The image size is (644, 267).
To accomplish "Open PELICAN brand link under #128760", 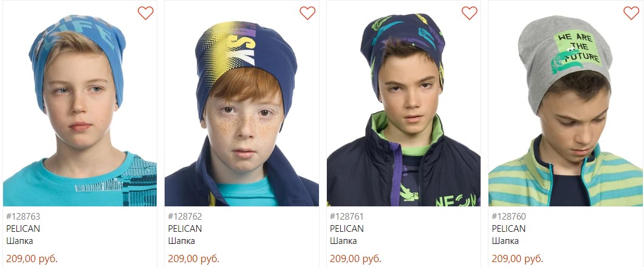I will tap(509, 228).
